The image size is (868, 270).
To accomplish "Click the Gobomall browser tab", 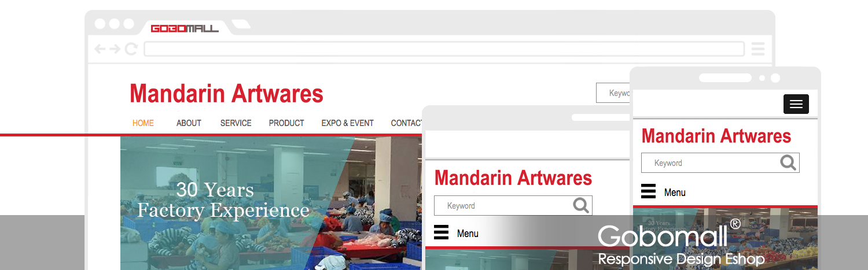I will [x=185, y=28].
